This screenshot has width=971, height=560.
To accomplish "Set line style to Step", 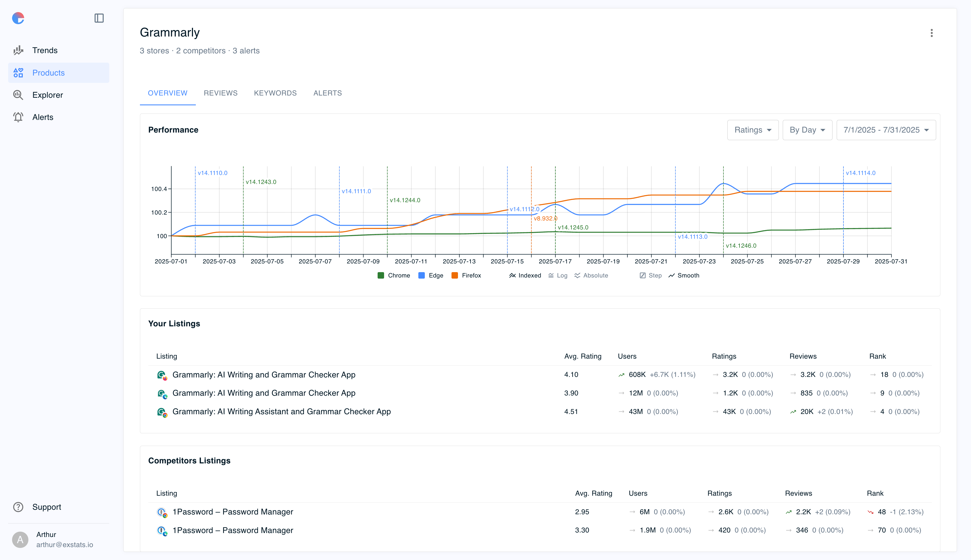I will (650, 276).
